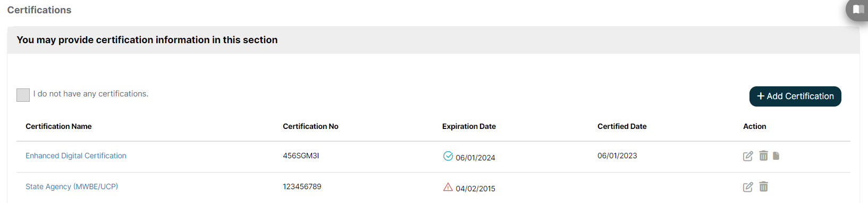Viewport: 868px width, 203px height.
Task: Delete the Enhanced Digital Certification row
Action: pos(763,156)
